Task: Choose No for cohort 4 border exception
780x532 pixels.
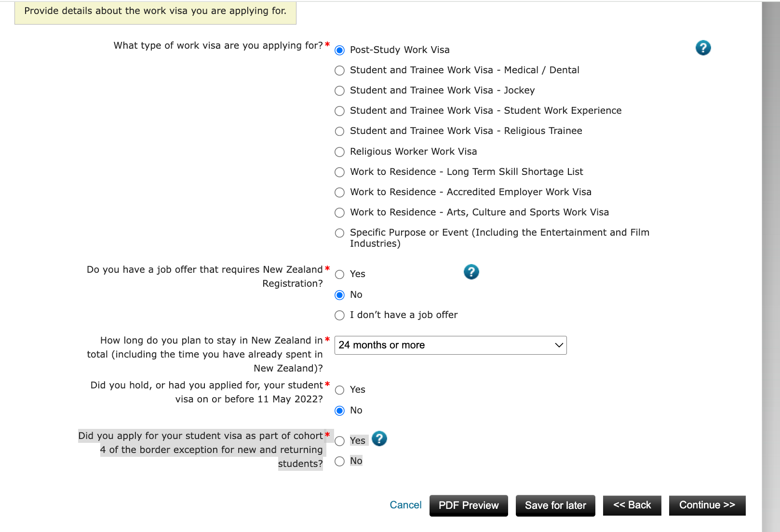Action: point(340,461)
